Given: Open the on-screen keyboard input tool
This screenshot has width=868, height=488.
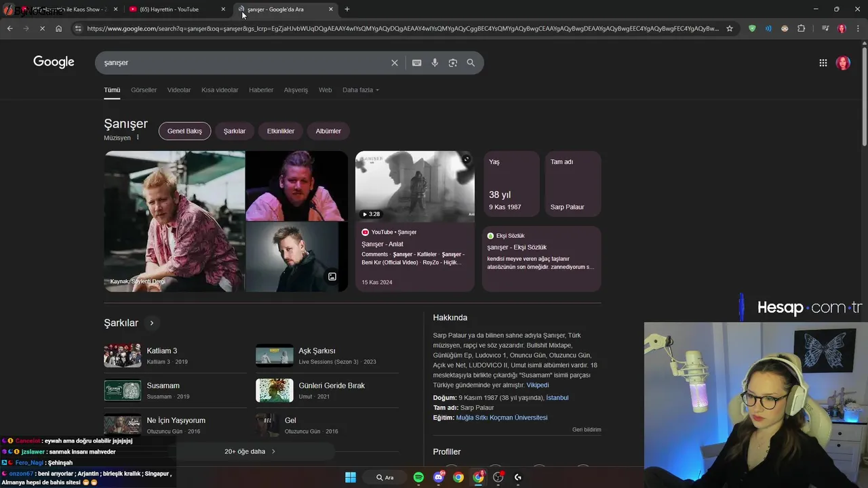Looking at the screenshot, I should [x=416, y=62].
